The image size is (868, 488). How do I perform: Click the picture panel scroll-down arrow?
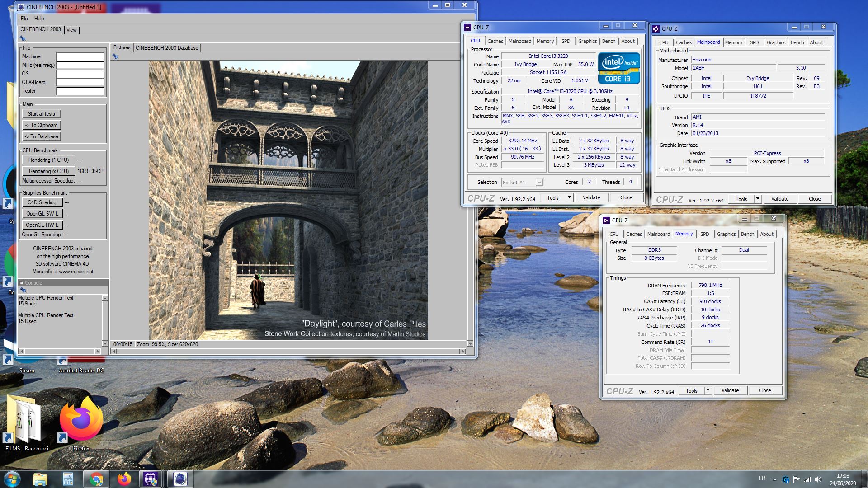(470, 344)
